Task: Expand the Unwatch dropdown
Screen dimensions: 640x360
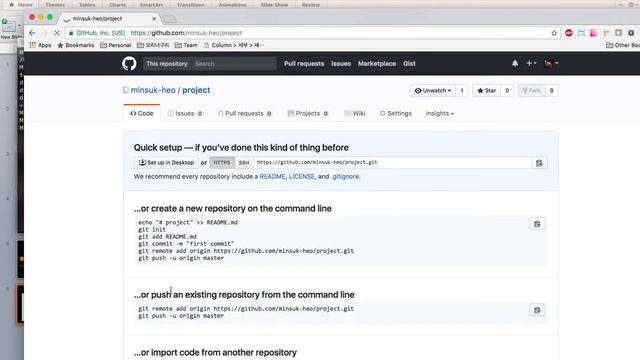Action: point(433,91)
